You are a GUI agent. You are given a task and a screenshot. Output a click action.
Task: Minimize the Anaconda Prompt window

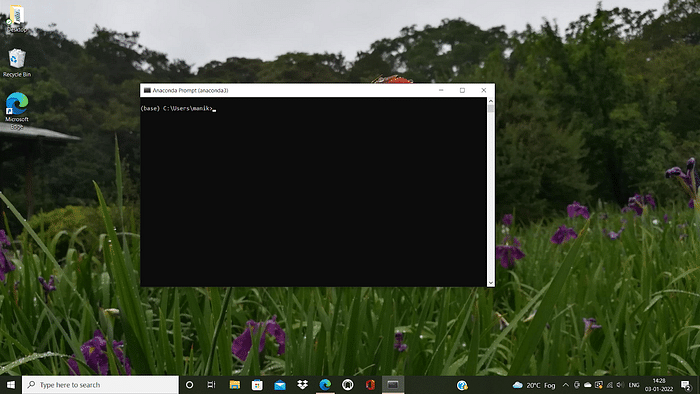tap(441, 90)
